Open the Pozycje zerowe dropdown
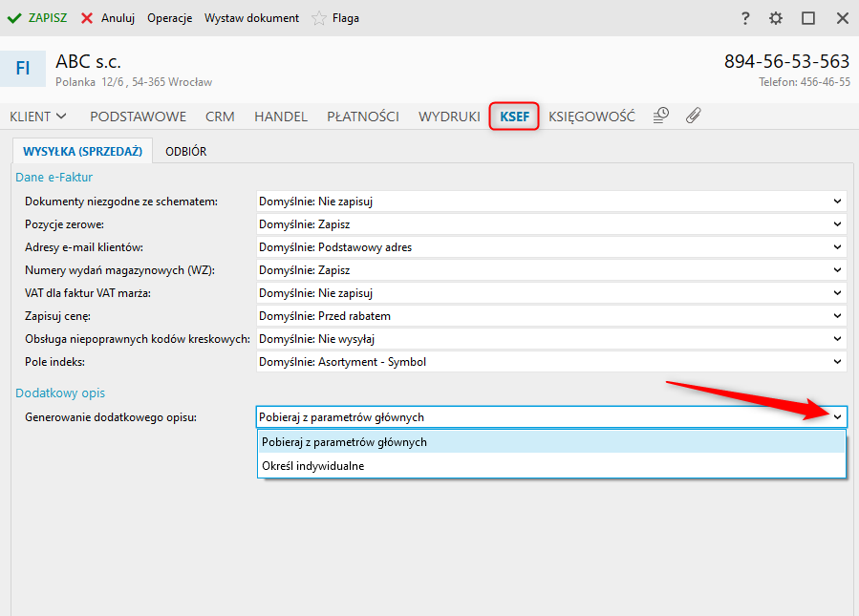The height and width of the screenshot is (616, 859). coord(837,224)
